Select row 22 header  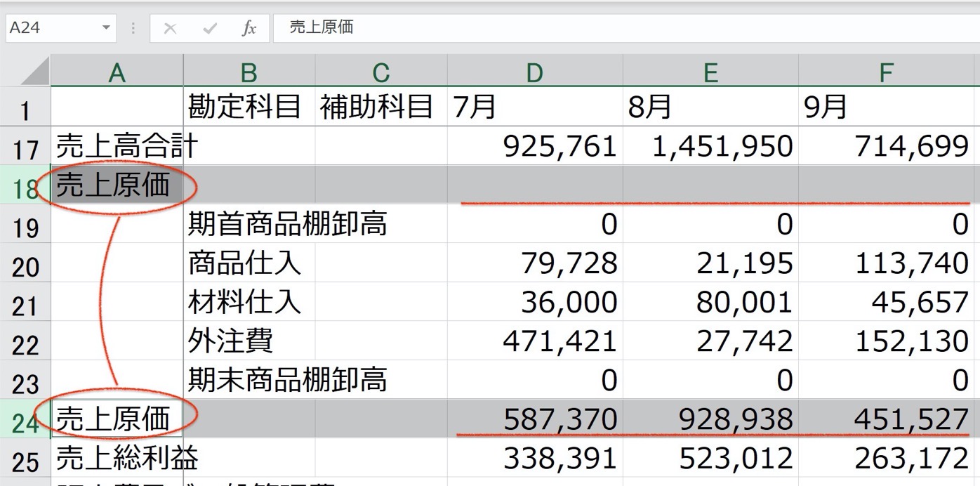tap(25, 341)
